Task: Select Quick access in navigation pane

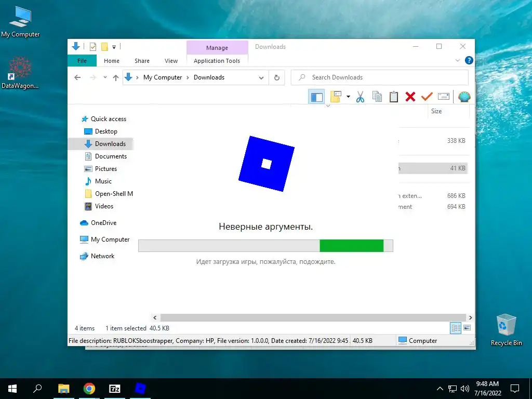Action: tap(108, 119)
